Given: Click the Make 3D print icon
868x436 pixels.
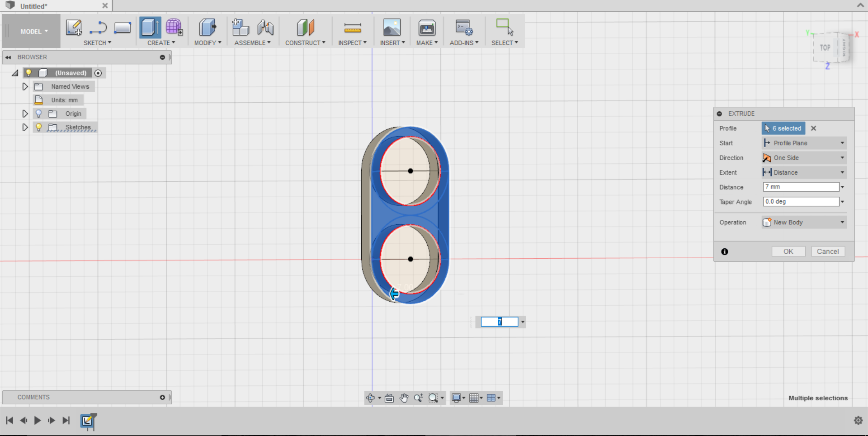Looking at the screenshot, I should coord(427,28).
